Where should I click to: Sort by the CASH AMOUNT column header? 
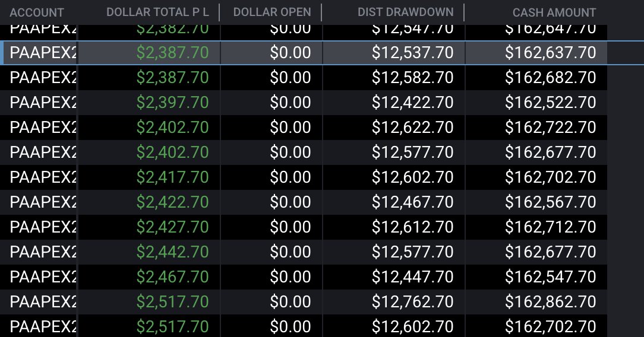click(x=554, y=12)
